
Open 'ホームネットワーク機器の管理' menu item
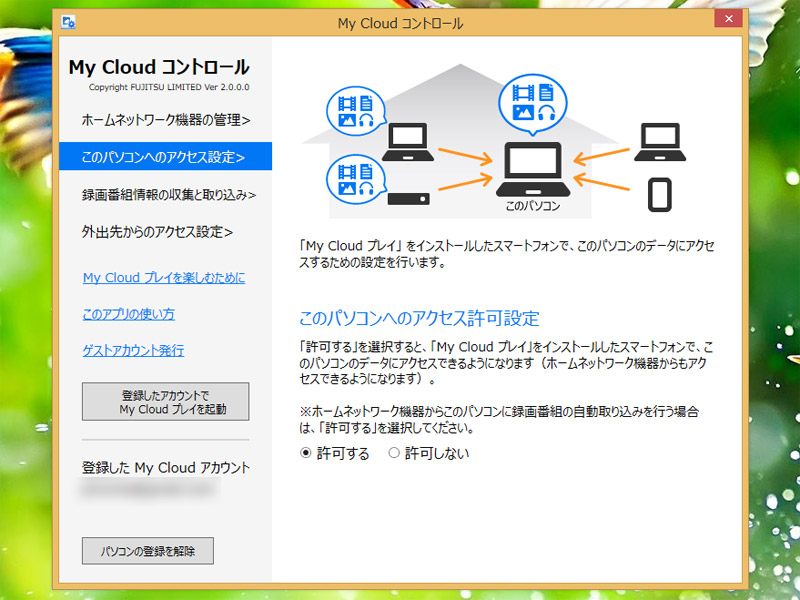coord(165,120)
